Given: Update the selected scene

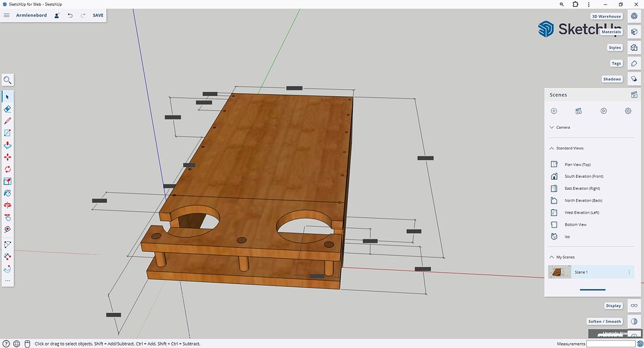Looking at the screenshot, I should tap(579, 111).
